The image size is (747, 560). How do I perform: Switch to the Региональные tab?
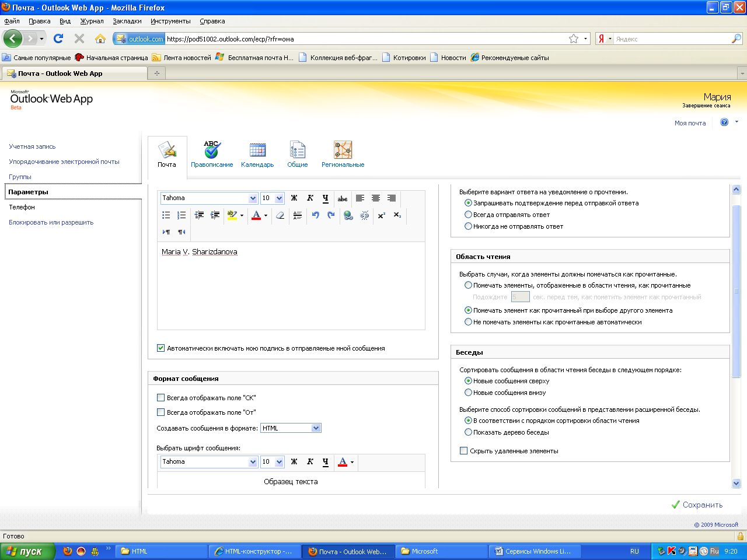point(343,154)
